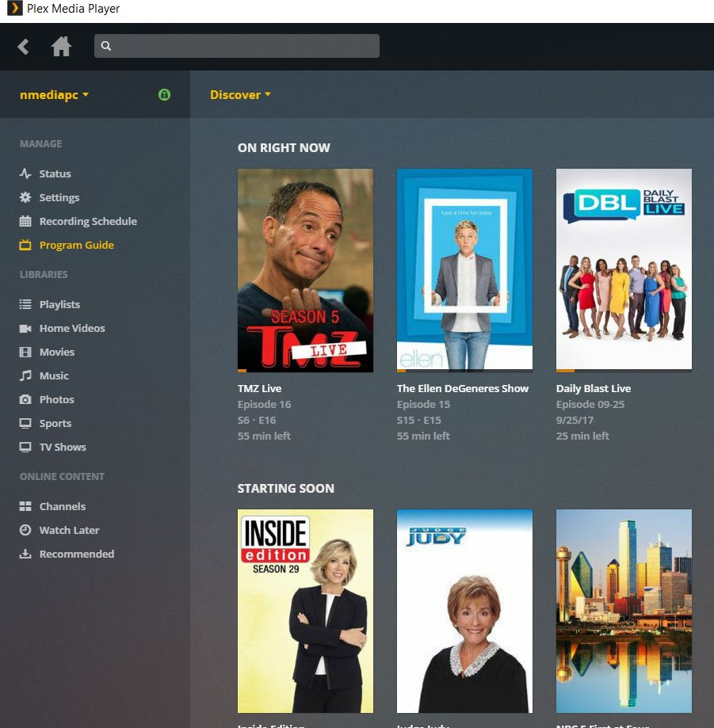Screen dimensions: 714x728
Task: Click the TV Shows monitor icon
Action: [x=25, y=447]
